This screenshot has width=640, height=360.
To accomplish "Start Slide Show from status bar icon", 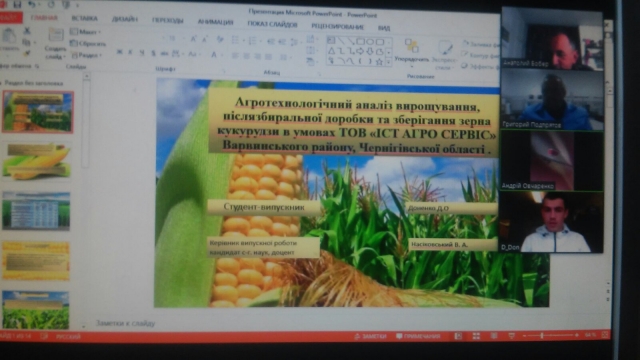I will coord(511,336).
